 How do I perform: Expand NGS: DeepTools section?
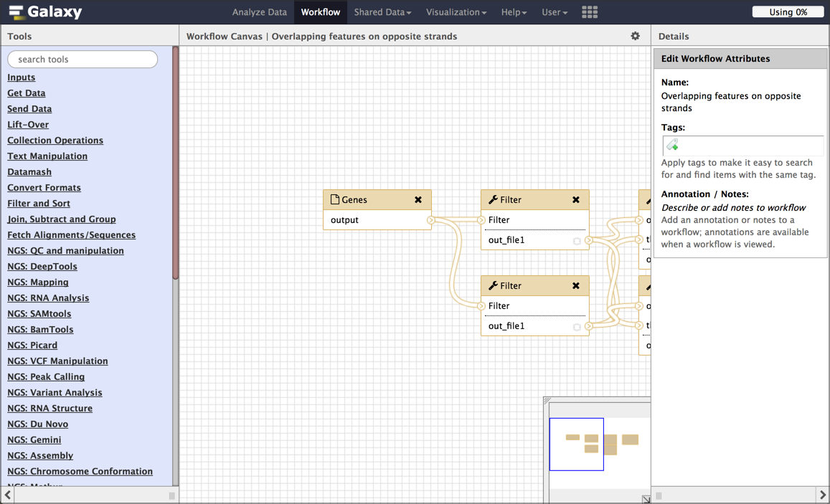(x=42, y=267)
